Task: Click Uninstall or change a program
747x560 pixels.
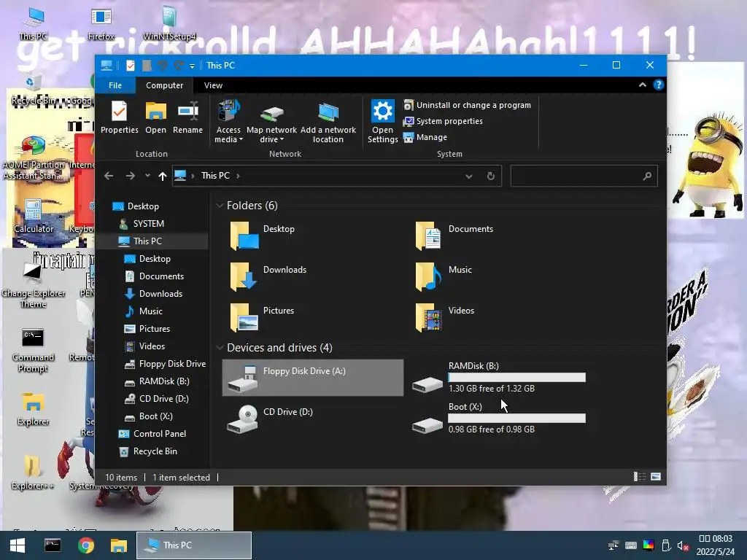Action: pos(467,105)
